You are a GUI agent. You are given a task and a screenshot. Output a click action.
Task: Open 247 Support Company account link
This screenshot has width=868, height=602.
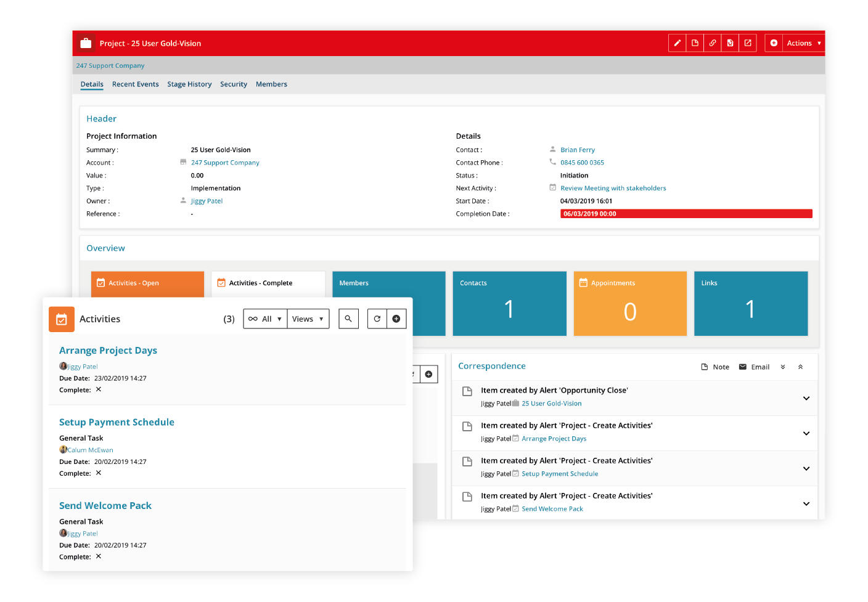225,163
